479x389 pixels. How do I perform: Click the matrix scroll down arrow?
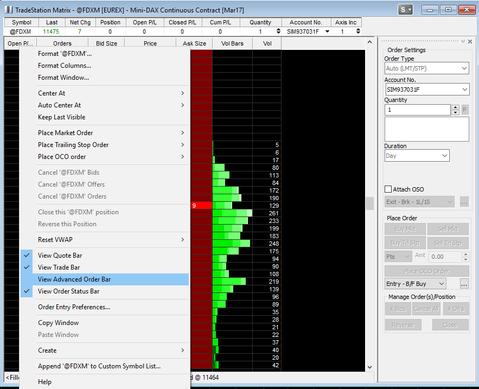370,367
